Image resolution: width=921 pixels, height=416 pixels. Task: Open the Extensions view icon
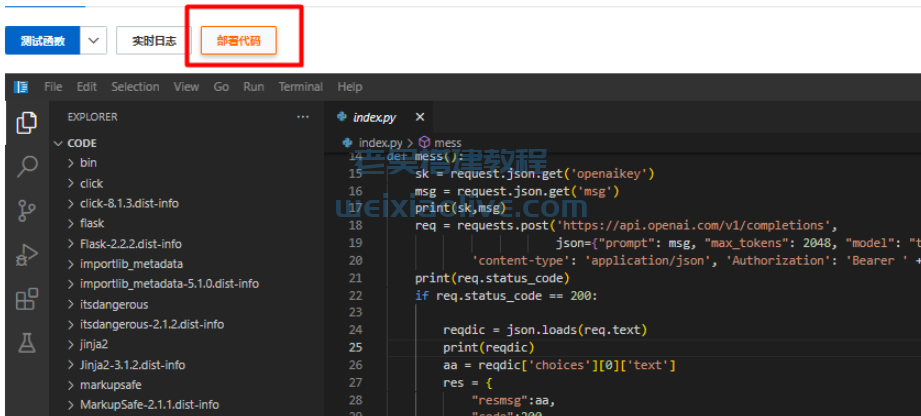tap(27, 299)
